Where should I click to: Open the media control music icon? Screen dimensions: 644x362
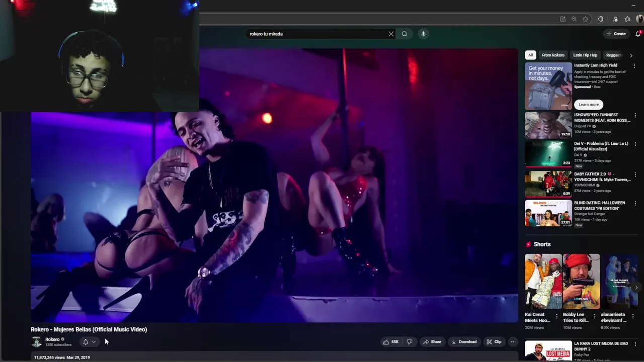(614, 19)
